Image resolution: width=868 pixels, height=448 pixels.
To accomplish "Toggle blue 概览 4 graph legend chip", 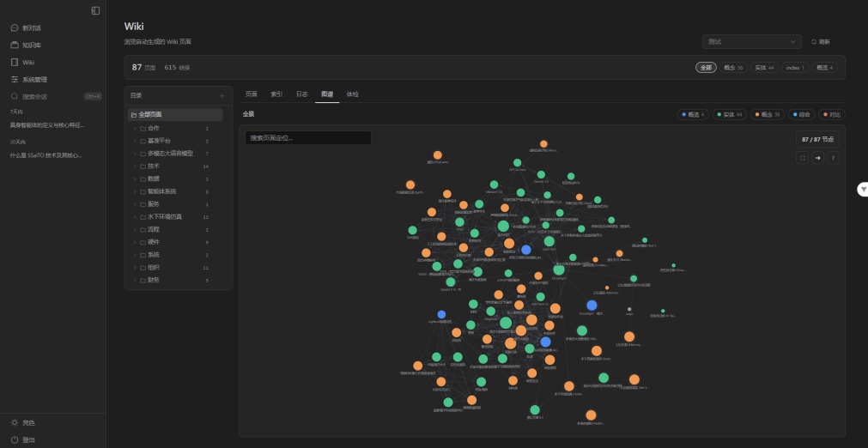I will coord(693,114).
